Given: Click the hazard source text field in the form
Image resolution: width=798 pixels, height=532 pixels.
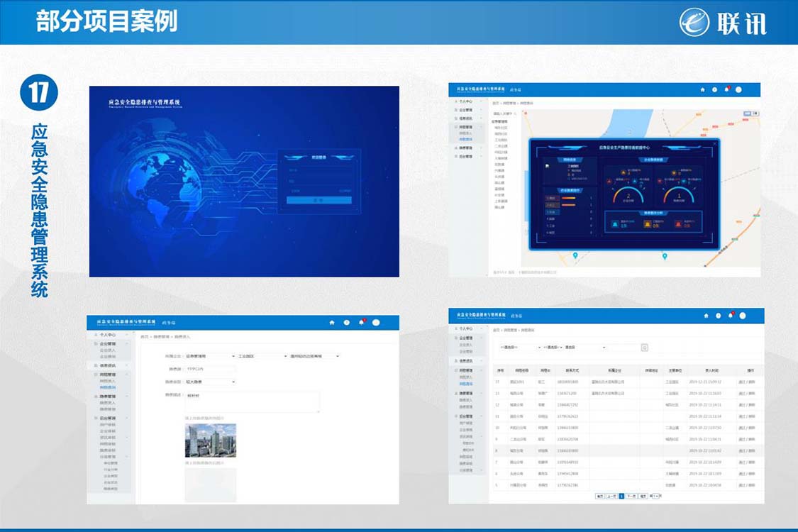Looking at the screenshot, I should pos(210,369).
